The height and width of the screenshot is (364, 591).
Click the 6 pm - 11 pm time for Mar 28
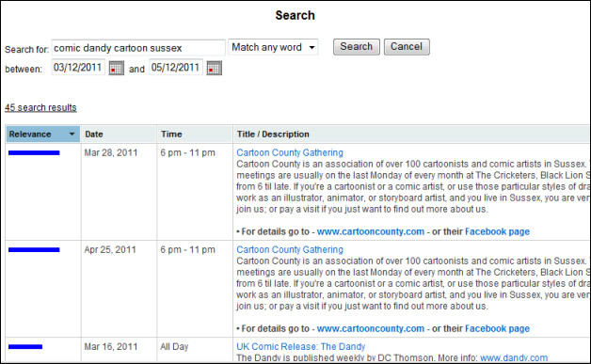click(x=187, y=152)
